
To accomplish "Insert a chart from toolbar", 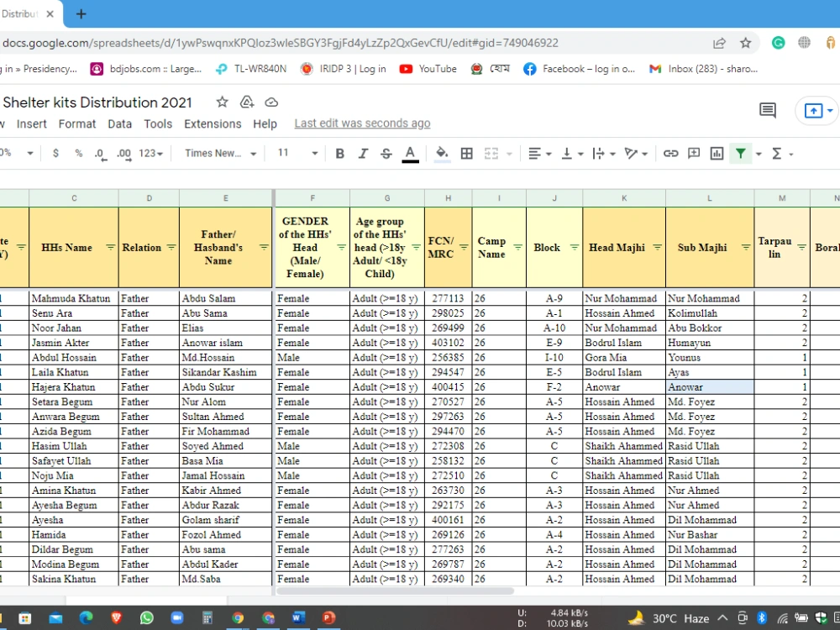I will (717, 154).
